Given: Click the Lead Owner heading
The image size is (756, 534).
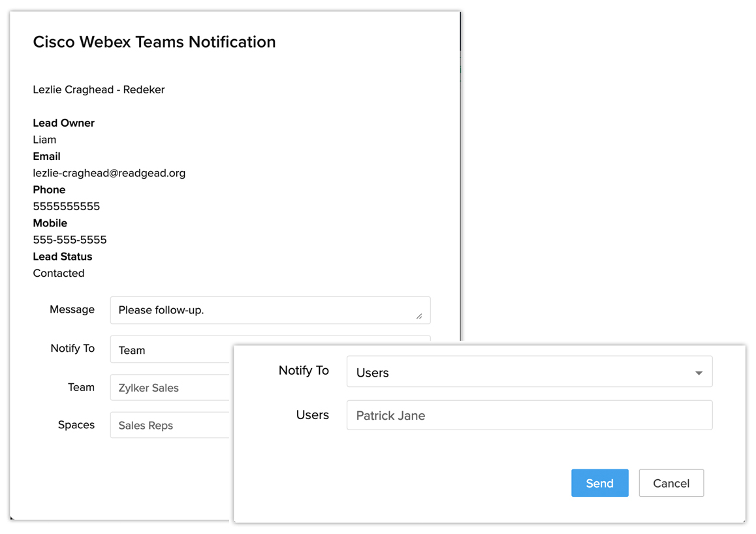Looking at the screenshot, I should click(x=64, y=123).
